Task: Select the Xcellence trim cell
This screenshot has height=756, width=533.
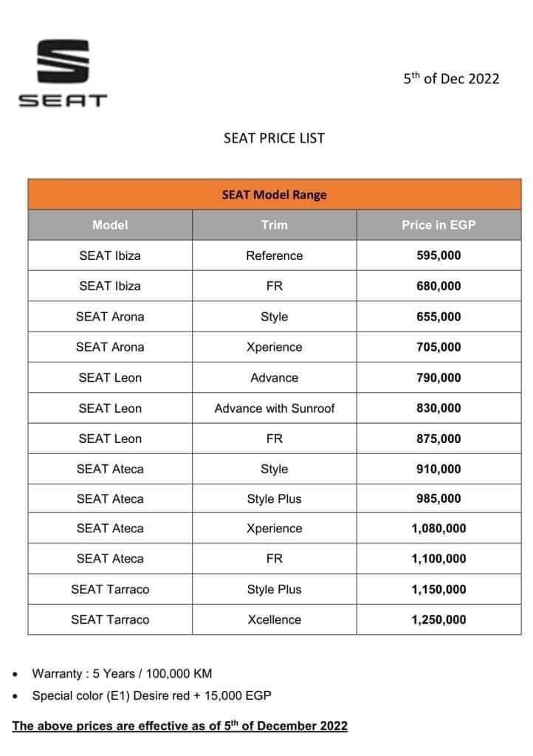Action: click(x=274, y=619)
